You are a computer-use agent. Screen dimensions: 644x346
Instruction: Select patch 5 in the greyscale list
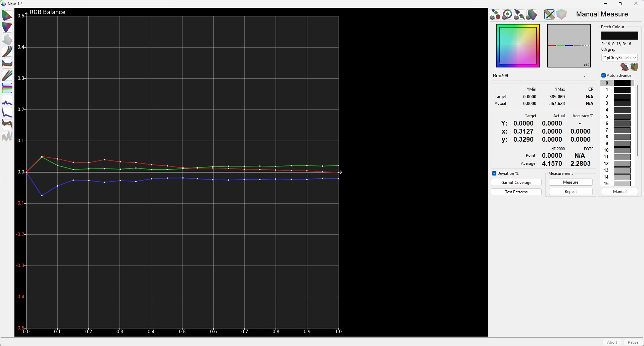click(617, 117)
